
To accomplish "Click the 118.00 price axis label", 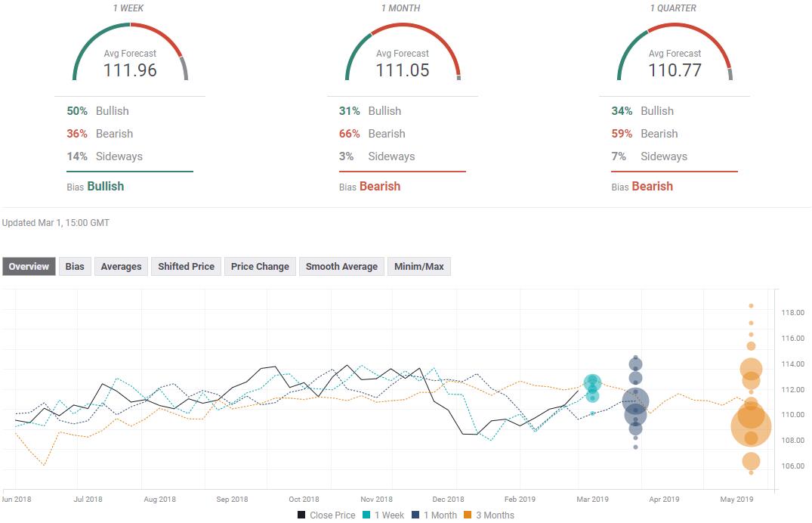I will pos(793,313).
